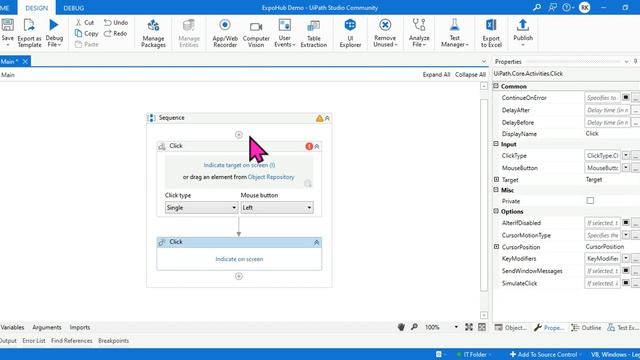Image resolution: width=640 pixels, height=360 pixels.
Task: Click Expand All
Action: (x=436, y=75)
